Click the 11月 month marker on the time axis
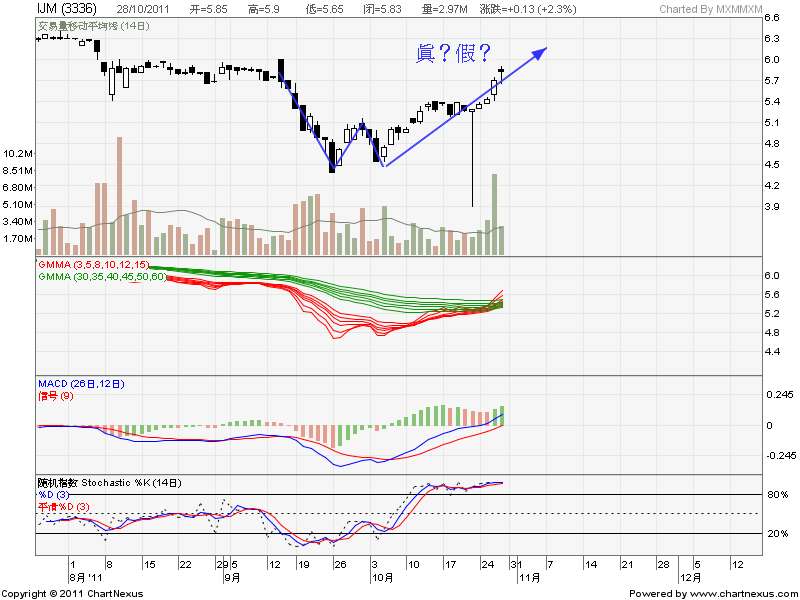This screenshot has height=600, width=800. pos(529,577)
